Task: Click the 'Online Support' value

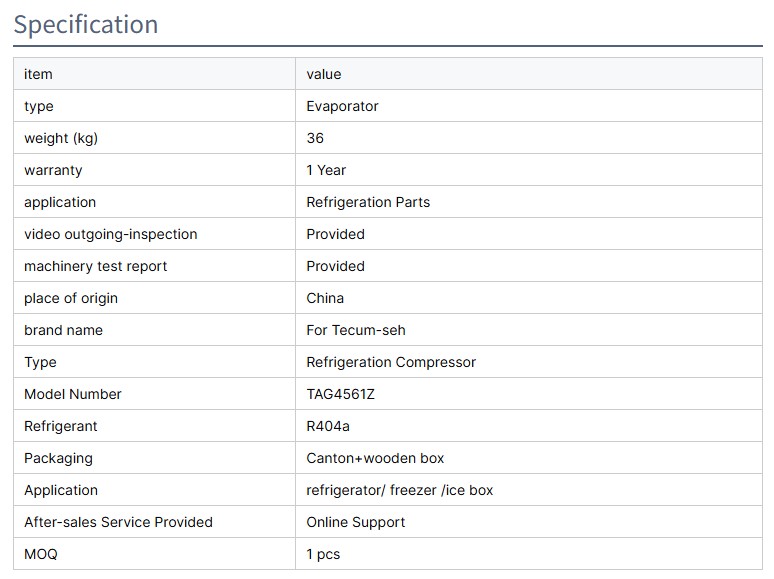Action: coord(355,522)
